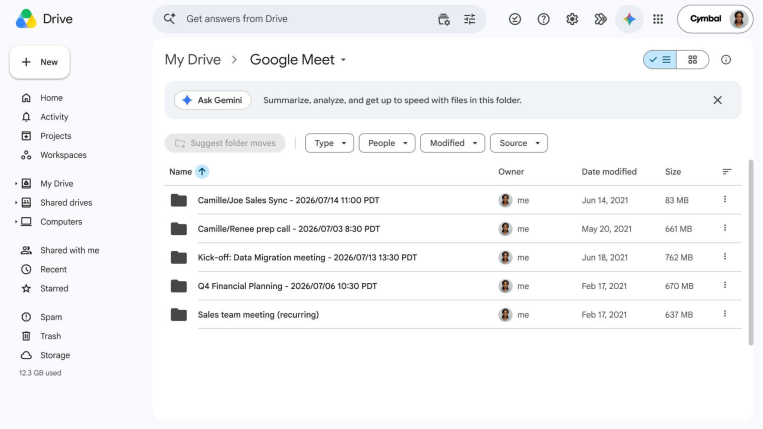Open Spam in sidebar
Viewport: 763px width, 429px height.
42,317
